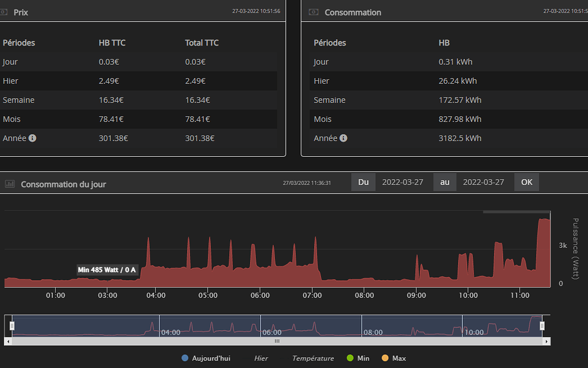Show the Hier series via the legend
Image resolution: width=588 pixels, height=368 pixels.
click(261, 358)
